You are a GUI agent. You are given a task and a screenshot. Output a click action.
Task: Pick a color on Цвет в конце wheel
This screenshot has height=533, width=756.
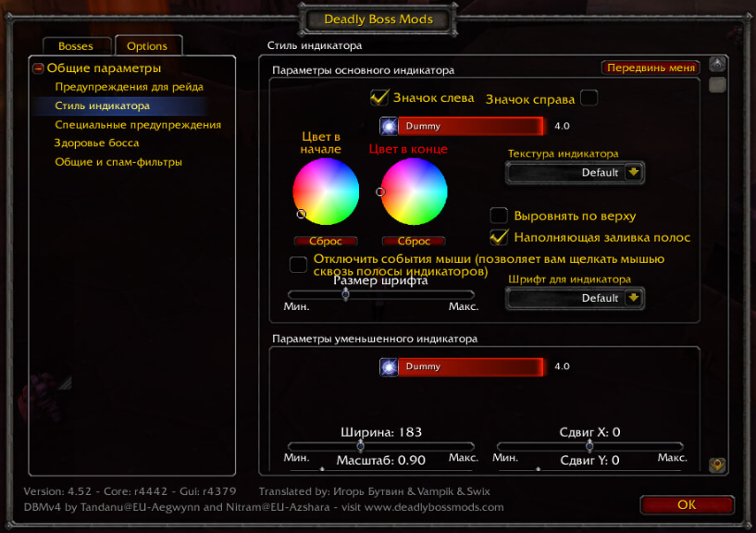pos(415,192)
